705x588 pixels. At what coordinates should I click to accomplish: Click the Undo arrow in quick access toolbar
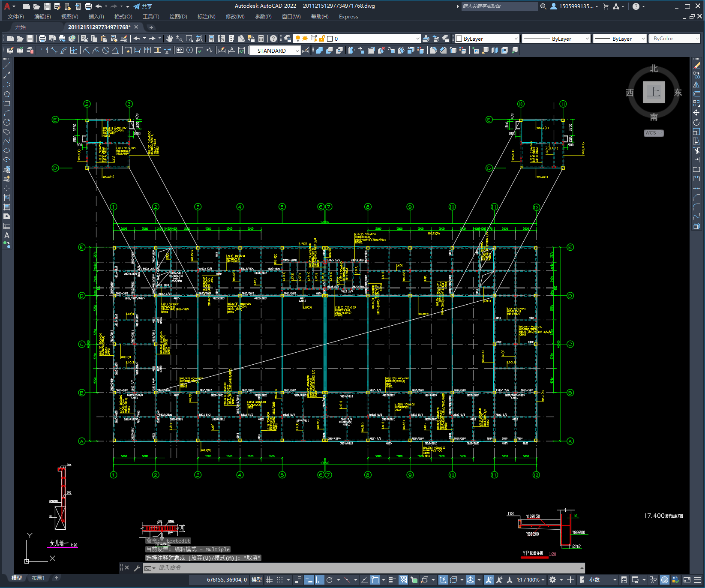point(99,6)
